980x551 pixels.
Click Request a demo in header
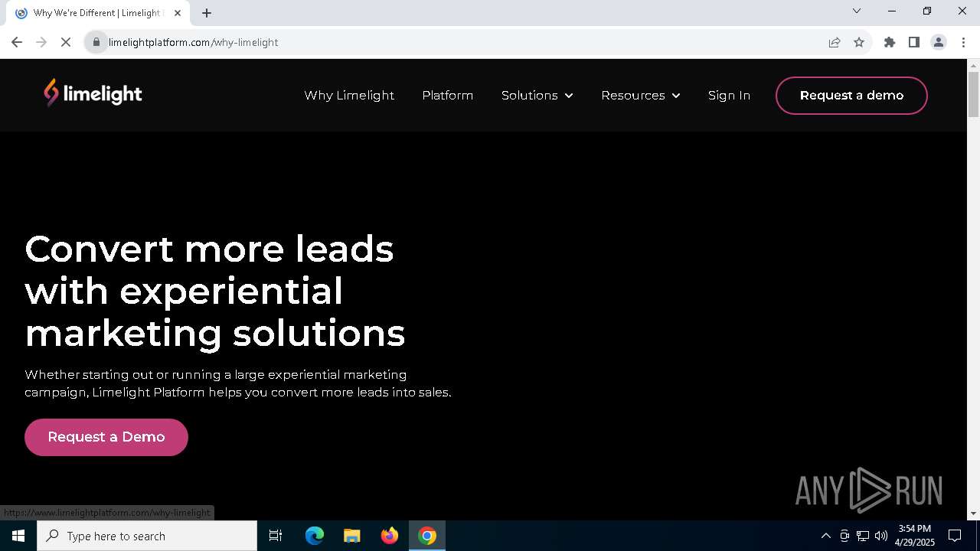[851, 96]
